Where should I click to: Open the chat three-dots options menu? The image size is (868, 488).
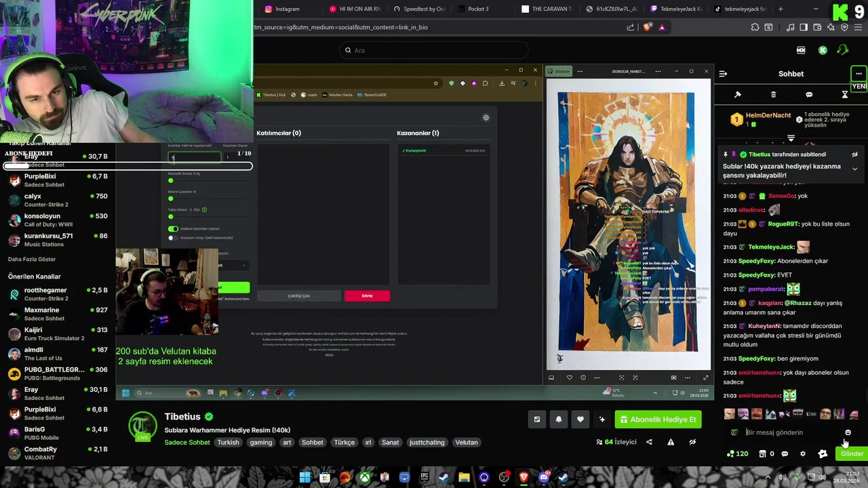point(859,74)
